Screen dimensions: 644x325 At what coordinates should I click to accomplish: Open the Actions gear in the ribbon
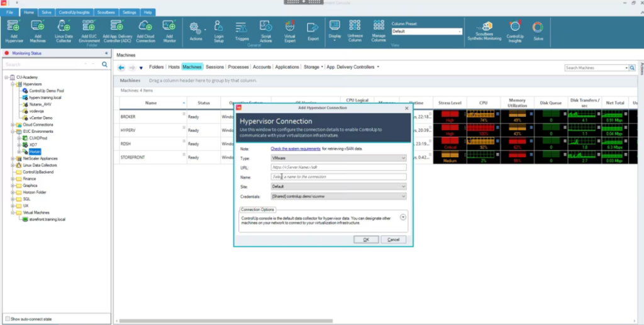pyautogui.click(x=196, y=31)
